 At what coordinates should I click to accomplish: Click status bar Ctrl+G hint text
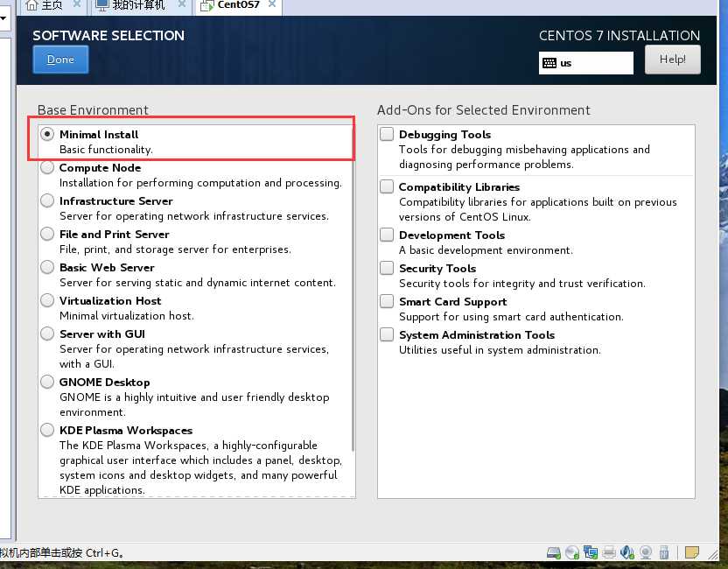[x=62, y=552]
